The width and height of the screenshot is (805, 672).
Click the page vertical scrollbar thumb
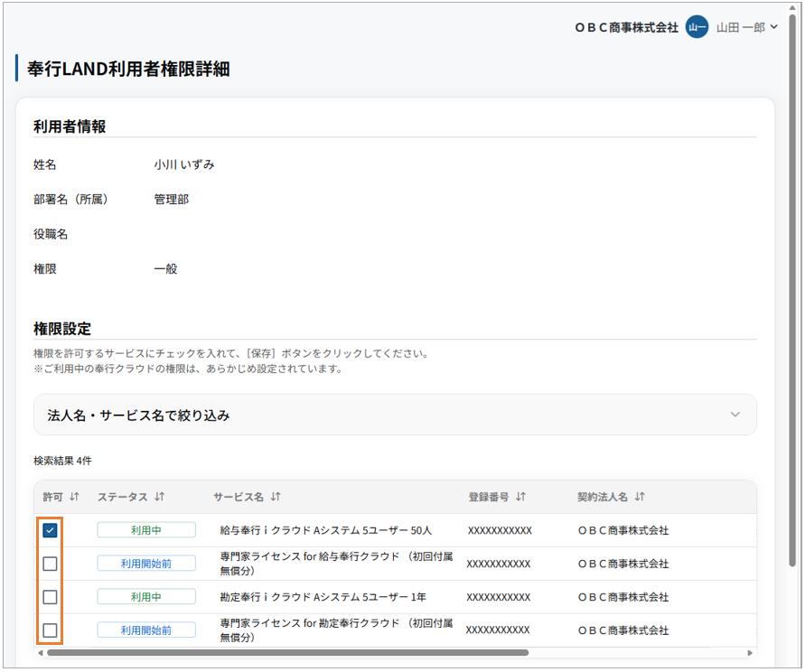click(x=792, y=290)
